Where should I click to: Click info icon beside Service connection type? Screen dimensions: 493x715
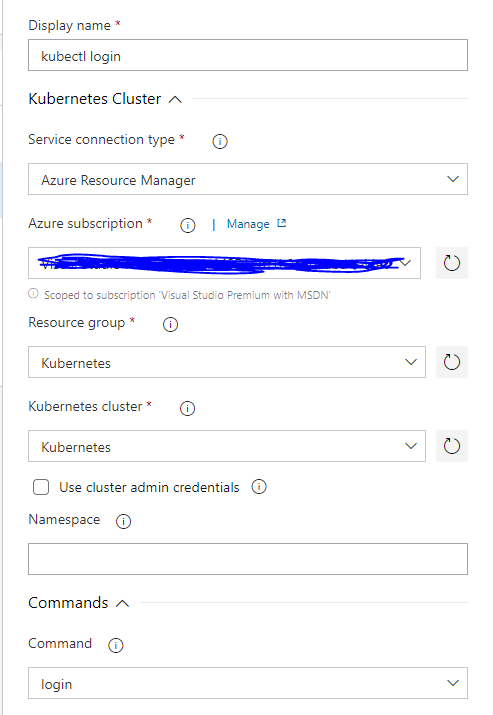point(220,141)
